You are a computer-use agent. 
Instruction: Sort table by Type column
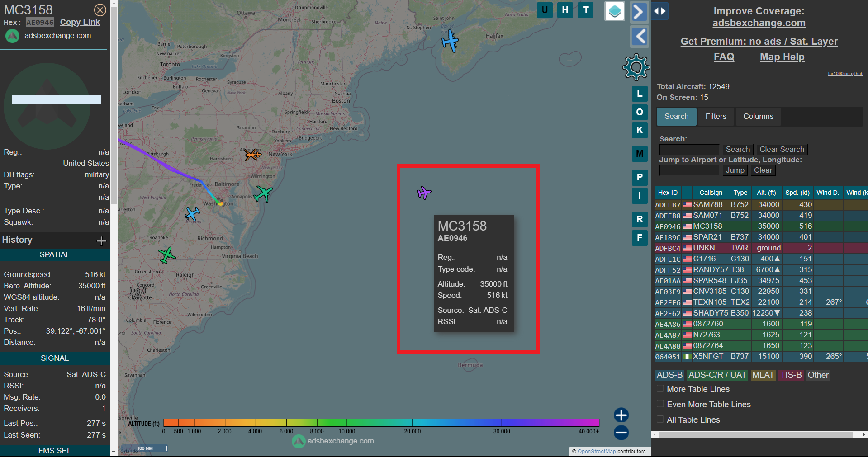pyautogui.click(x=740, y=193)
